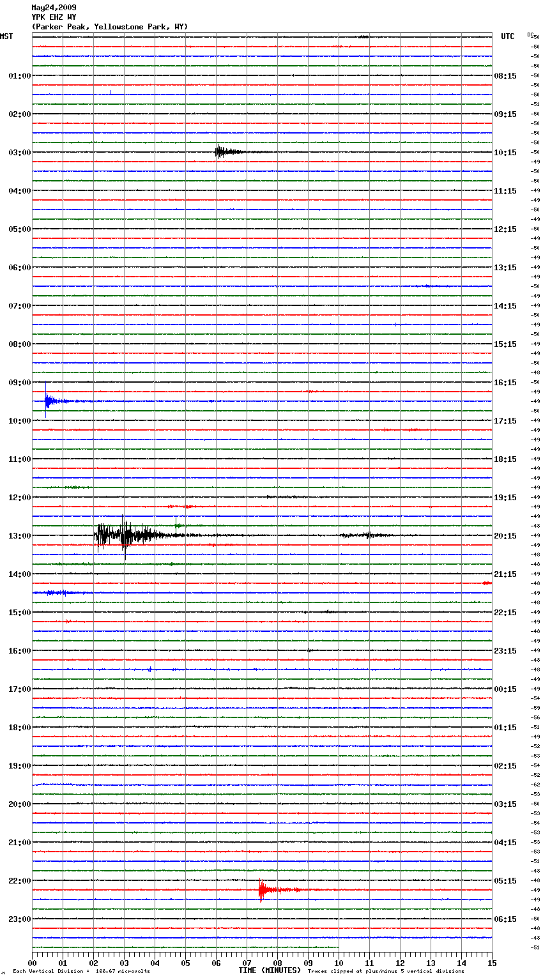
Task: Click the 12:15 UTC time label
Action: [505, 229]
